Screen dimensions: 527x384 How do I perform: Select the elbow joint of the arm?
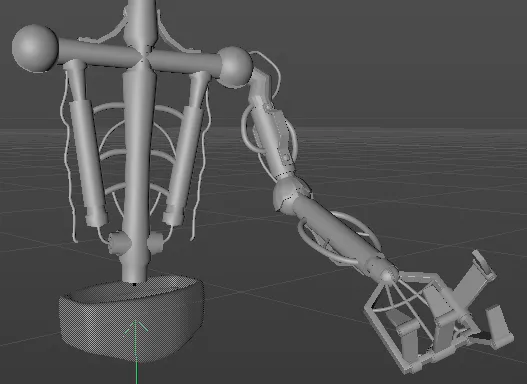[288, 195]
